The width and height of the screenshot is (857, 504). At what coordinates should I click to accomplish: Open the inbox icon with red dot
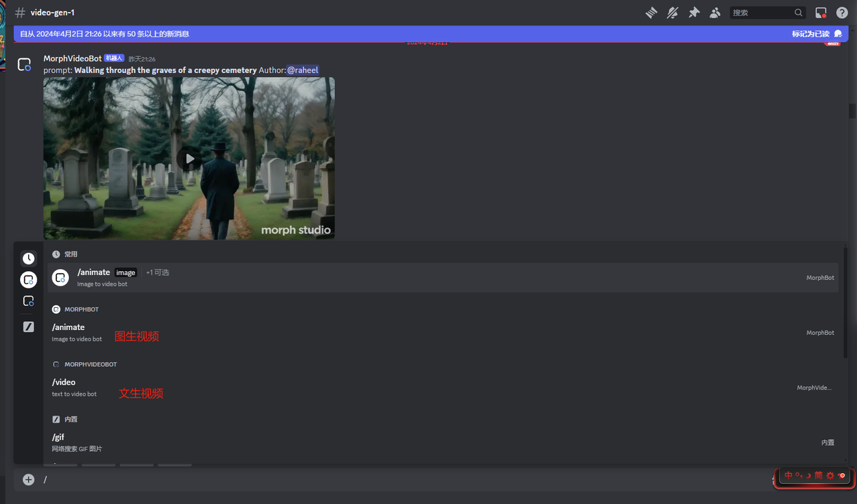point(821,13)
